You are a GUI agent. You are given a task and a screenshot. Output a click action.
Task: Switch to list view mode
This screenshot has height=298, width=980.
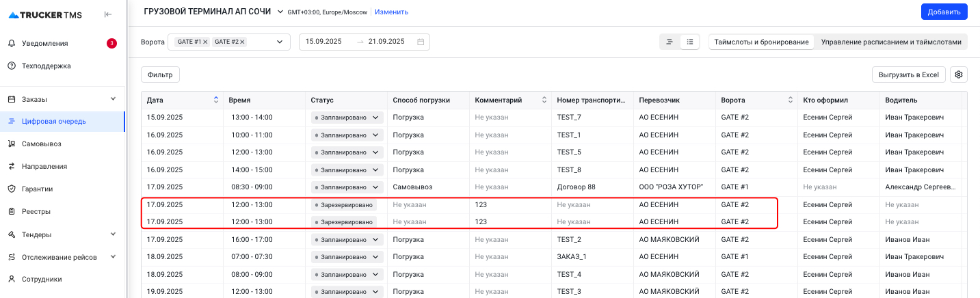click(690, 42)
